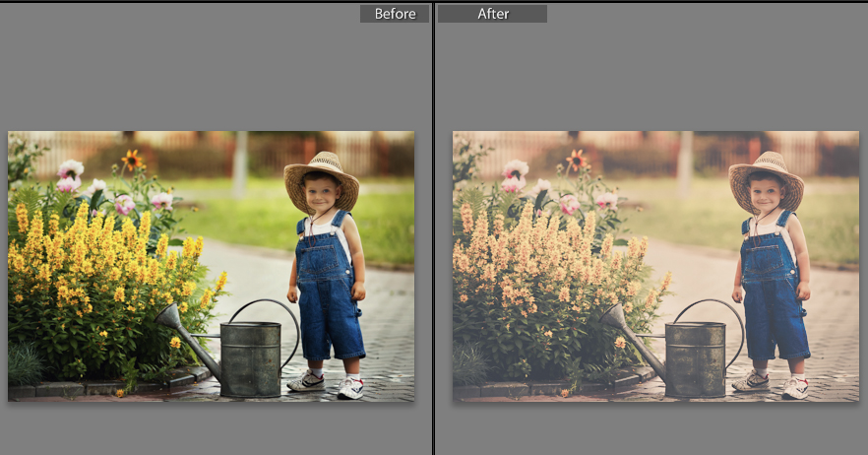Click the divider between Before and After
Image resolution: width=868 pixels, height=455 pixels.
[x=434, y=227]
